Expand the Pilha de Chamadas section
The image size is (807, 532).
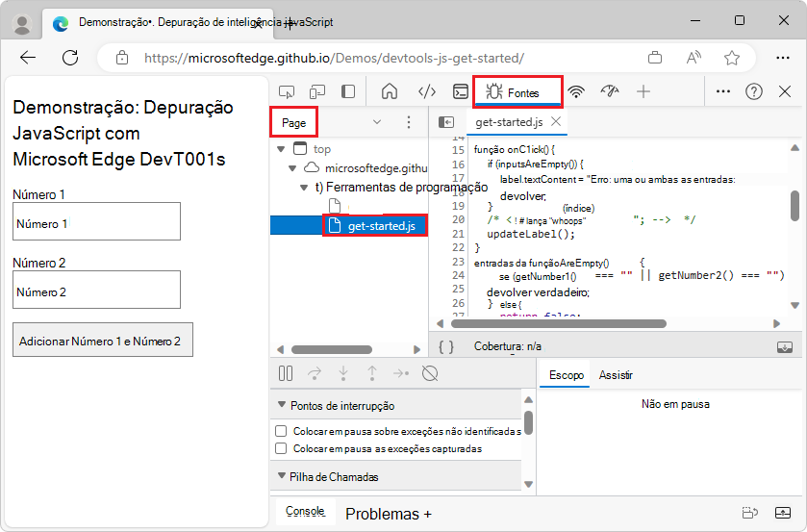(282, 477)
